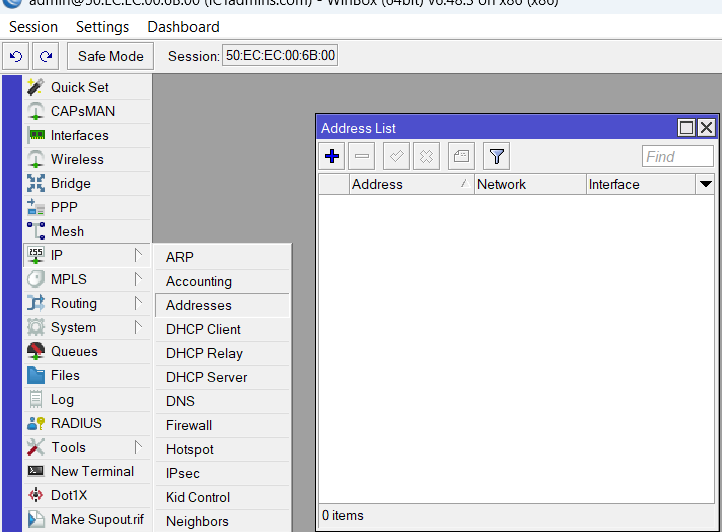Open the Settings menu
The image size is (722, 532).
102,27
